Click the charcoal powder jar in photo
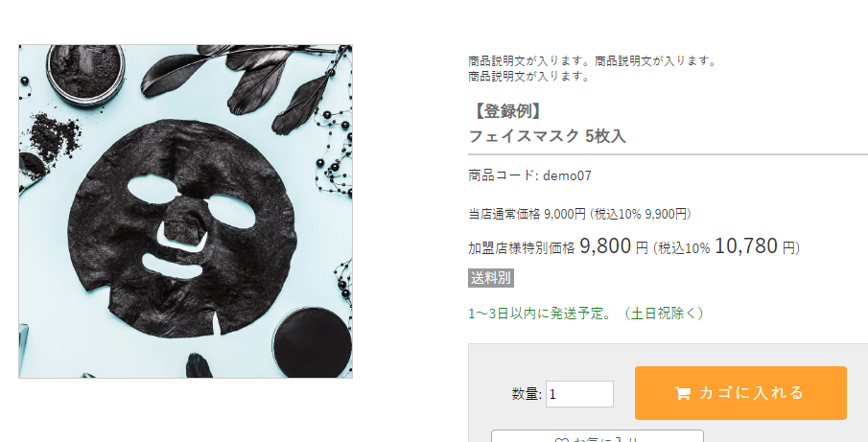The image size is (868, 442). (84, 73)
